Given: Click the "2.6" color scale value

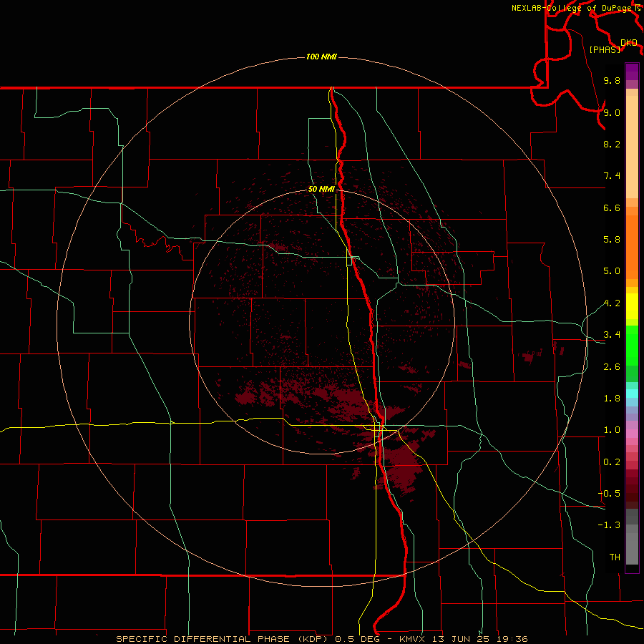Looking at the screenshot, I should pyautogui.click(x=612, y=367).
